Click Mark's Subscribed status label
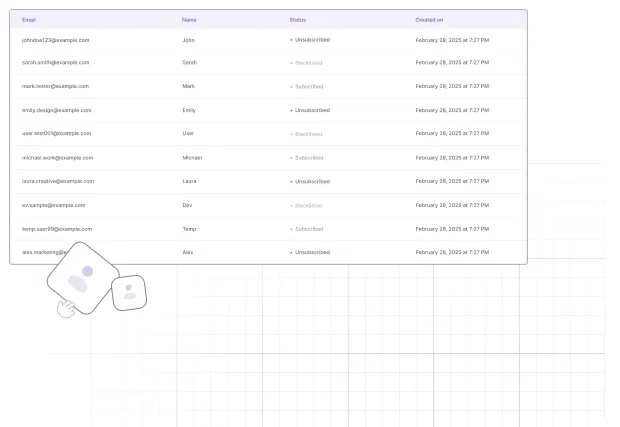This screenshot has height=427, width=620. [308, 87]
